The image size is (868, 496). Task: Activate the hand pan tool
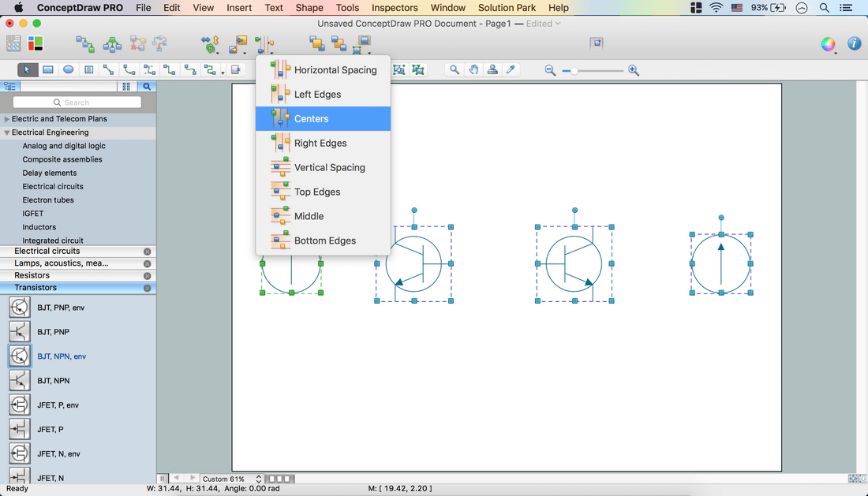tap(473, 69)
